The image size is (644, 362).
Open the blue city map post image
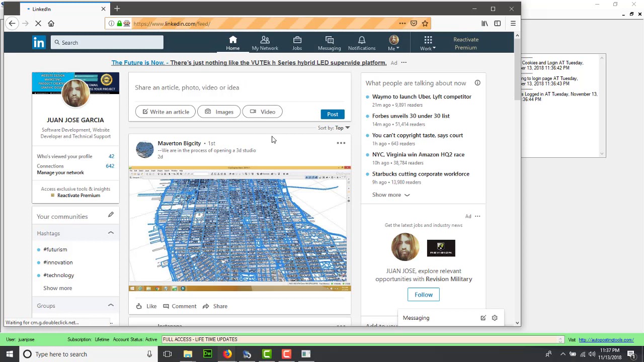[x=239, y=229]
